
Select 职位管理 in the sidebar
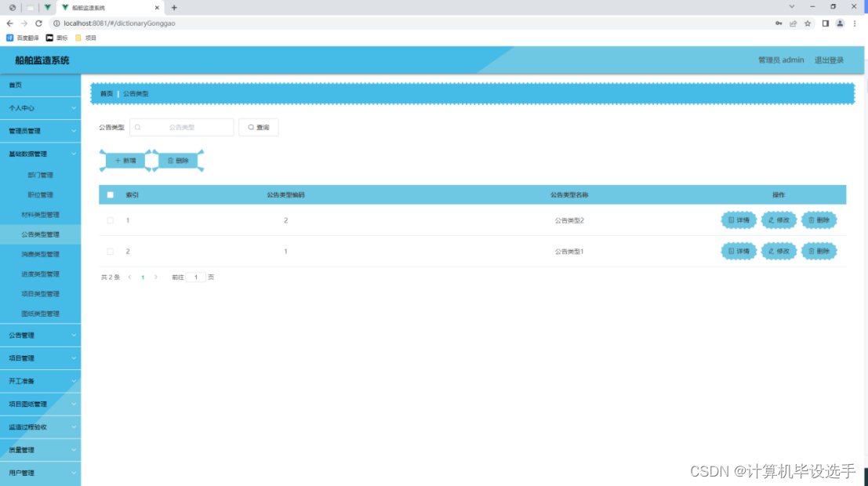tap(41, 195)
